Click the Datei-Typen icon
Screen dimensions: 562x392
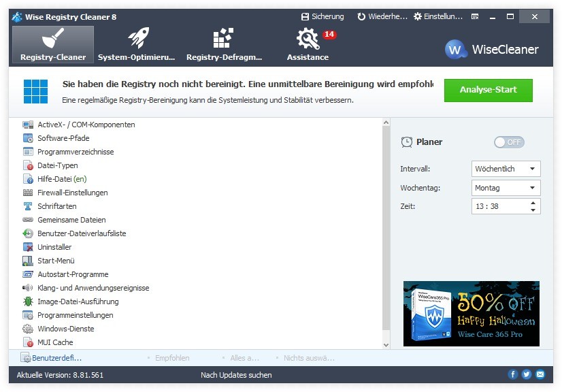click(28, 165)
